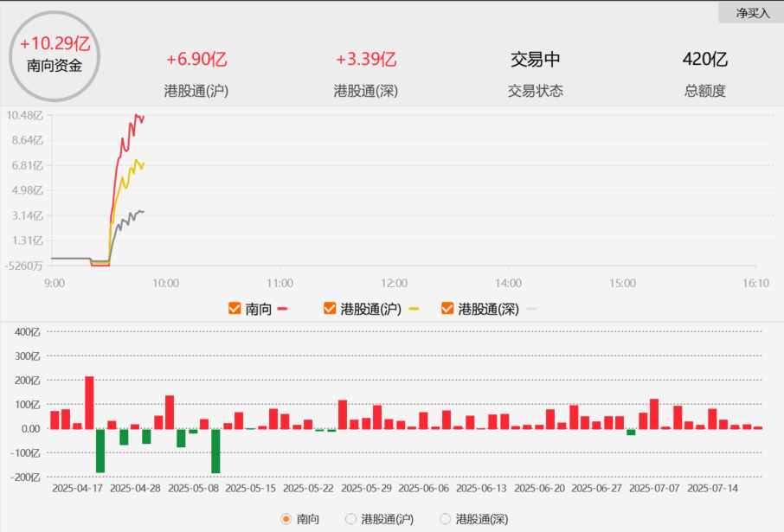The width and height of the screenshot is (784, 532).
Task: Click the 10.48亿 y-axis label
Action: 24,116
